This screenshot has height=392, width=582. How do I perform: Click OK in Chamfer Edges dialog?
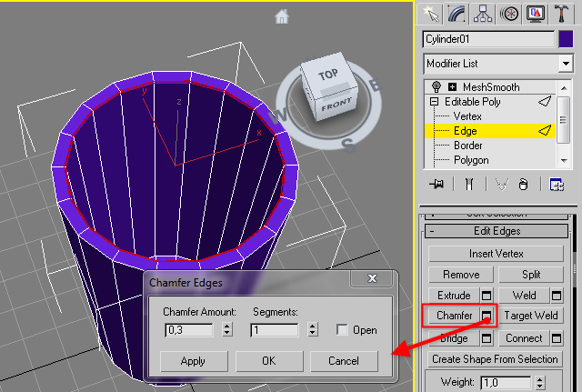click(269, 361)
